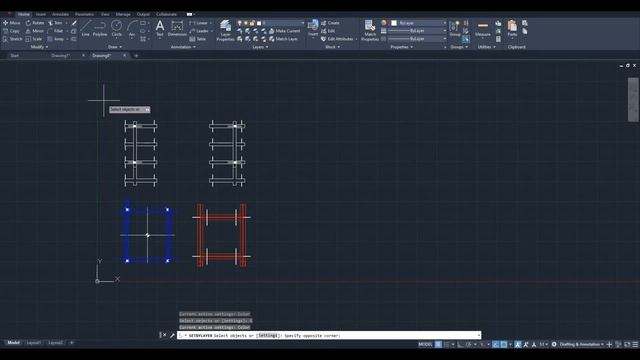Click the command line input field
The image size is (640, 360).
click(x=330, y=336)
